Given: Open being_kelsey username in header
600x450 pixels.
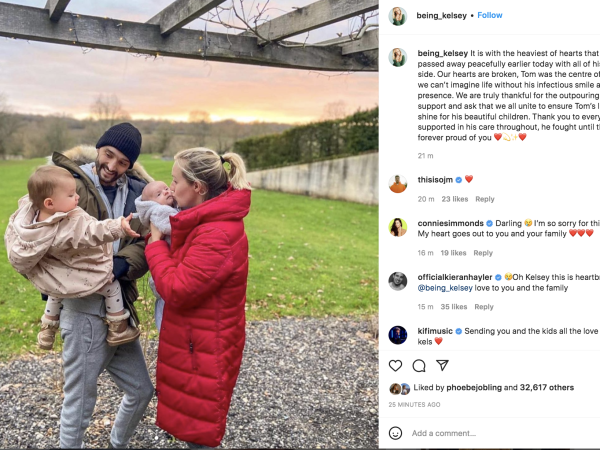Looking at the screenshot, I should (x=442, y=16).
